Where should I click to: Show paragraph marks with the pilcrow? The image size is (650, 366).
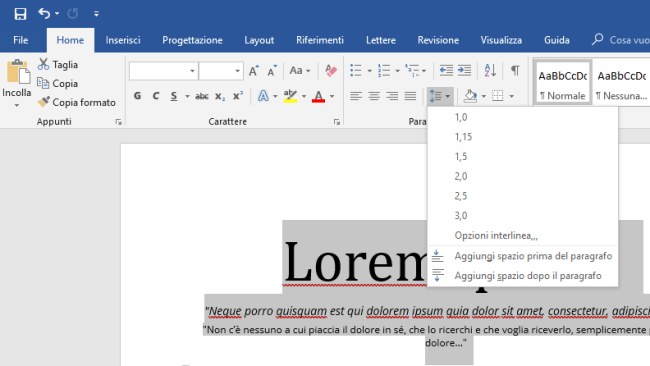(x=515, y=70)
